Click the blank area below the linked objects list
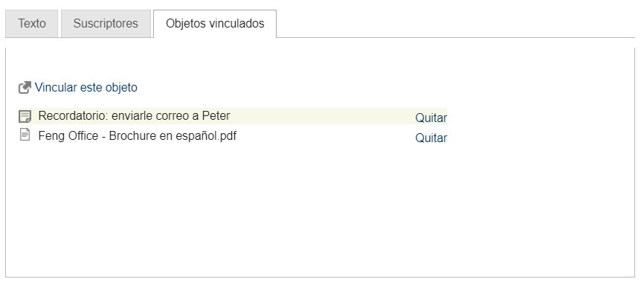 pyautogui.click(x=321, y=210)
